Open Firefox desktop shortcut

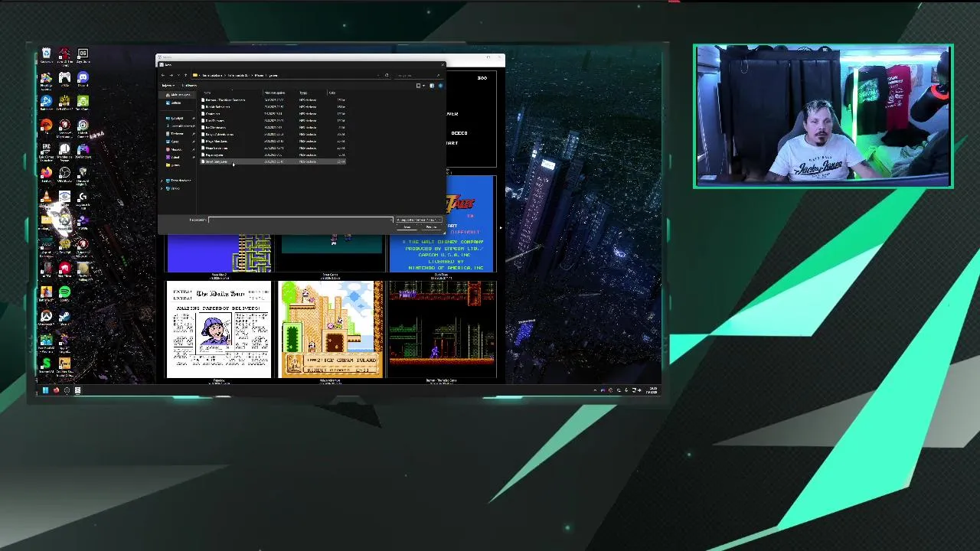[46, 173]
